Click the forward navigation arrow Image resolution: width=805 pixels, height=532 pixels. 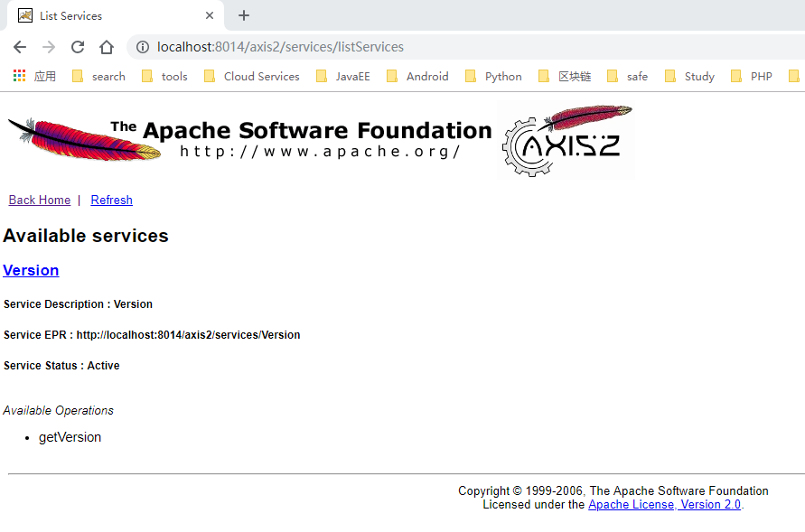(x=48, y=47)
